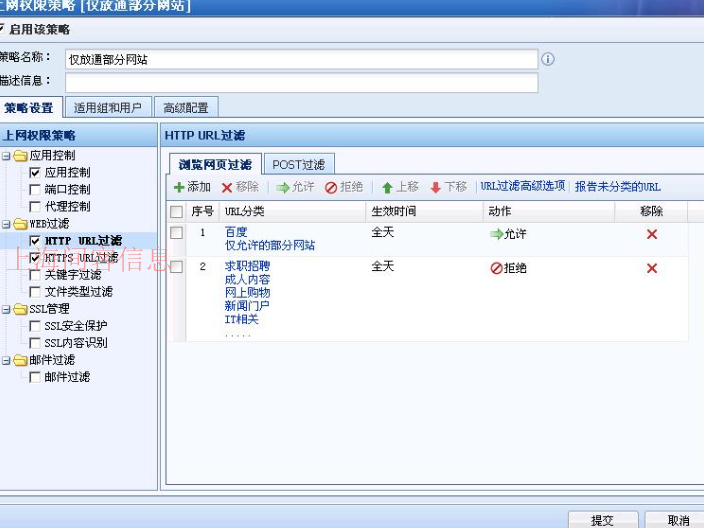The image size is (704, 528).
Task: Click the 邮件过滤 folder icon
Action: 20,360
